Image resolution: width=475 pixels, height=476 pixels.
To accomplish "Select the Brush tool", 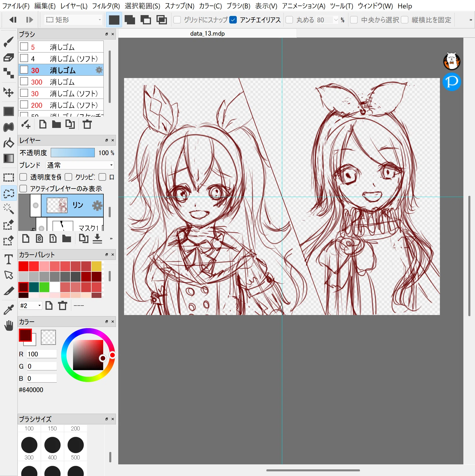I will tap(8, 42).
